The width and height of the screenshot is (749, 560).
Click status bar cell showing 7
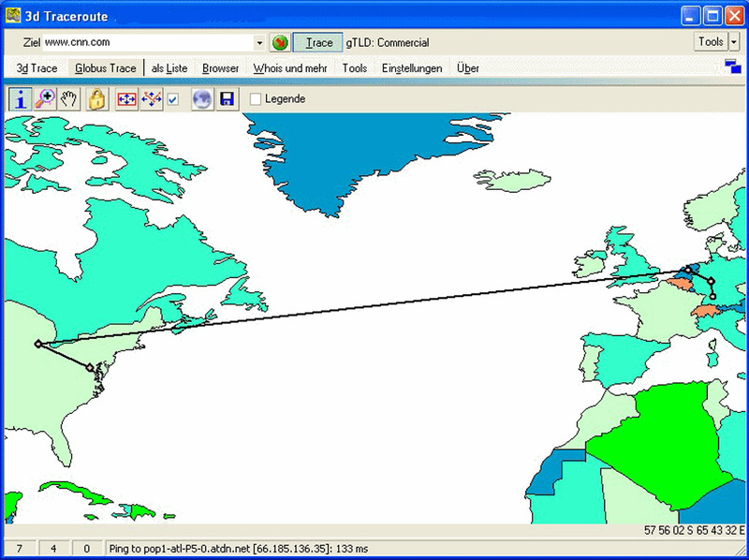[x=19, y=549]
